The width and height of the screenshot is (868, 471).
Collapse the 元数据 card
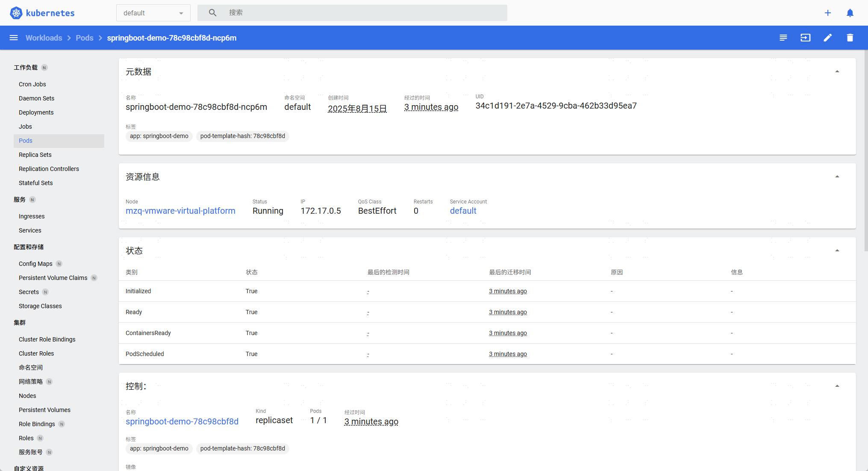tap(837, 71)
